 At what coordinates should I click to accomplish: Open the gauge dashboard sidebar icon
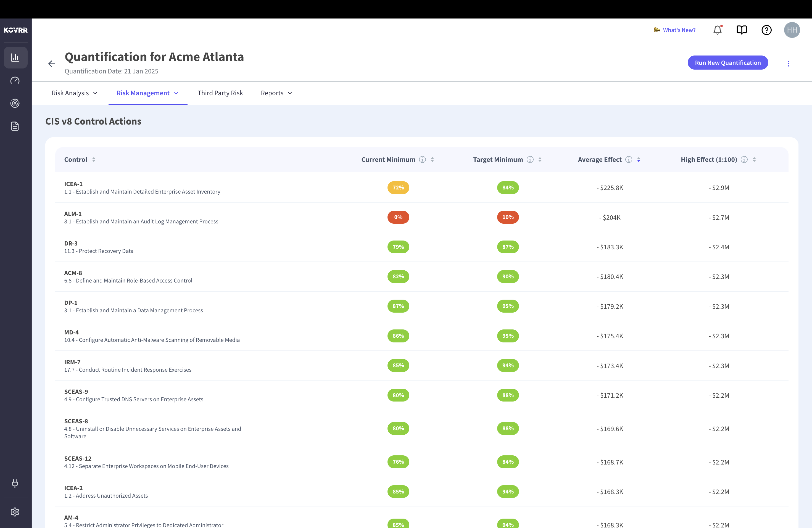pyautogui.click(x=15, y=80)
